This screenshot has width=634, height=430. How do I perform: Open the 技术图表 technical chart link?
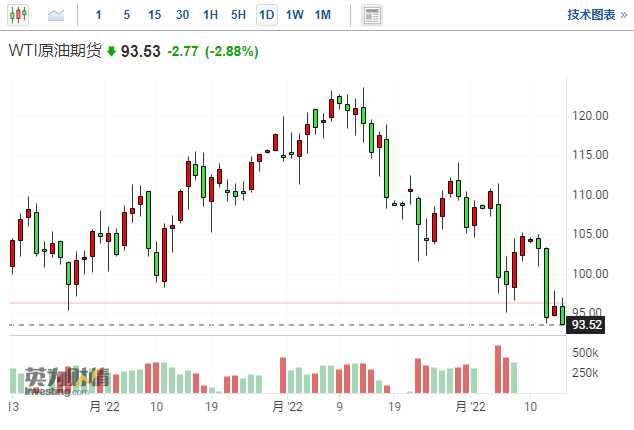point(591,15)
